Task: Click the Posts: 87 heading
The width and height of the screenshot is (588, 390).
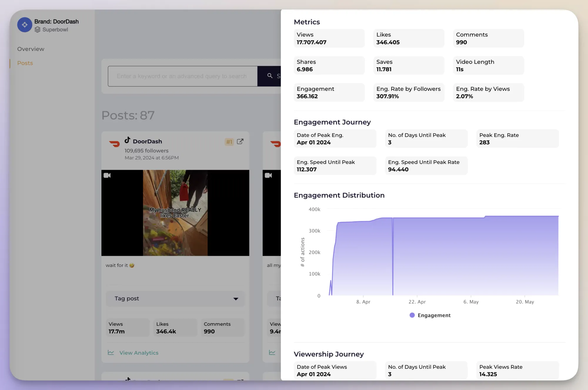Action: [128, 115]
